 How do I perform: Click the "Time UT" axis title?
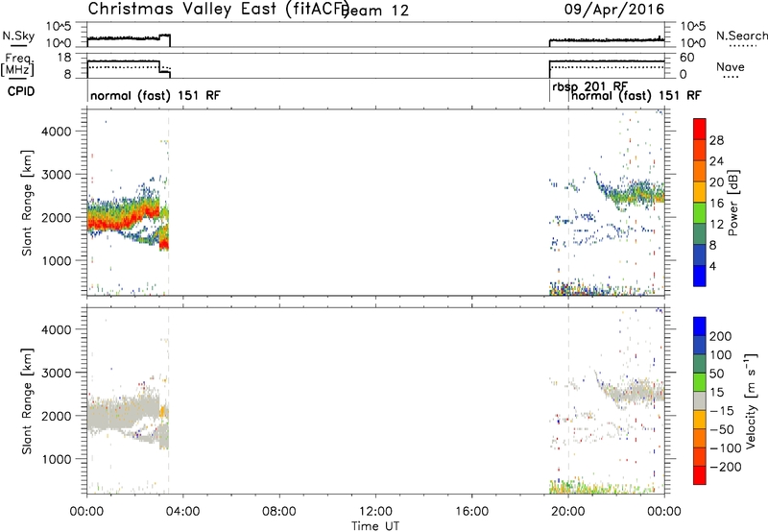coord(375,526)
